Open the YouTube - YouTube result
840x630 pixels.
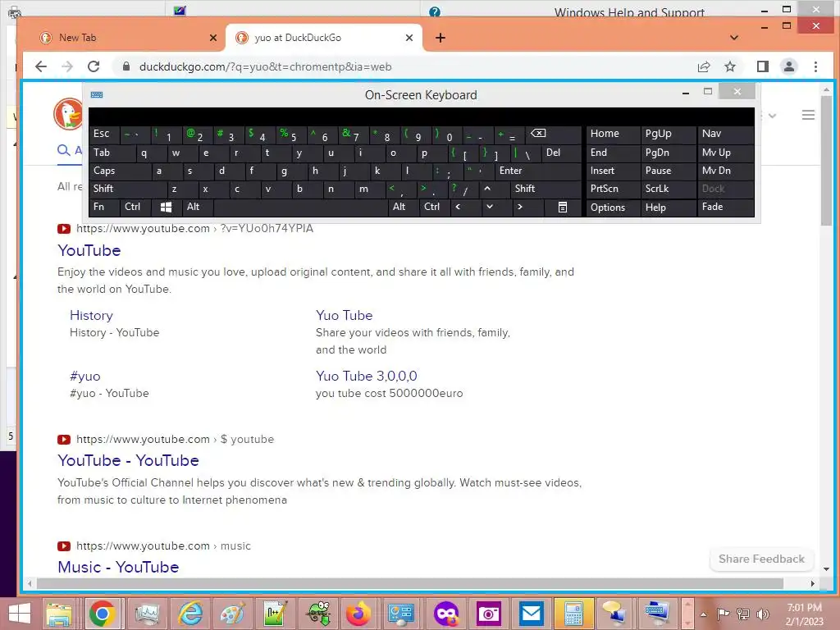[128, 460]
